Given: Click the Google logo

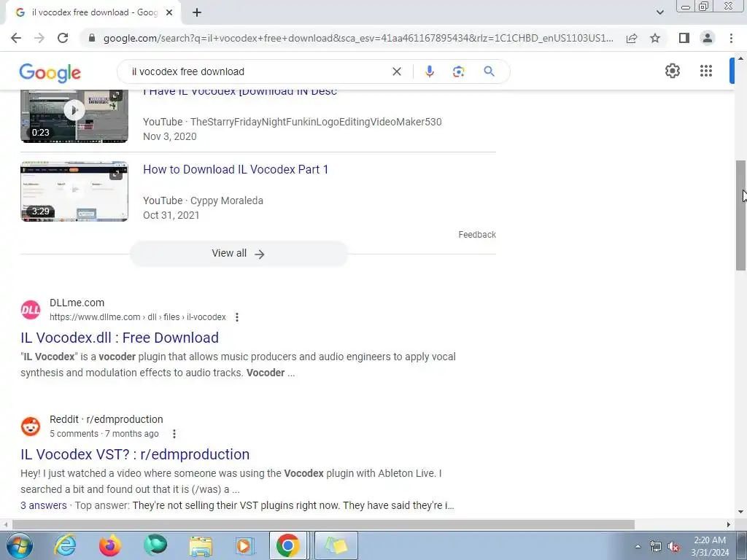Looking at the screenshot, I should pos(50,72).
